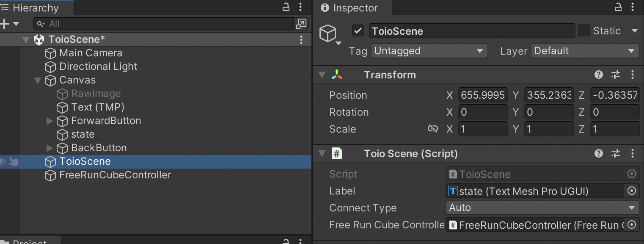Click the Label field object picker circle
Image resolution: width=644 pixels, height=244 pixels.
[631, 191]
